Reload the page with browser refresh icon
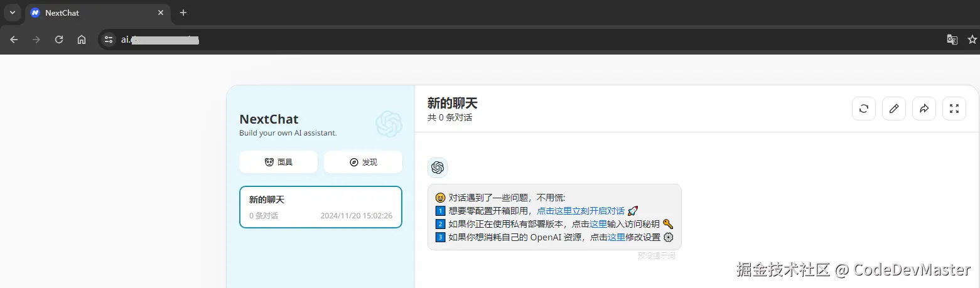The width and height of the screenshot is (980, 288). click(x=59, y=40)
